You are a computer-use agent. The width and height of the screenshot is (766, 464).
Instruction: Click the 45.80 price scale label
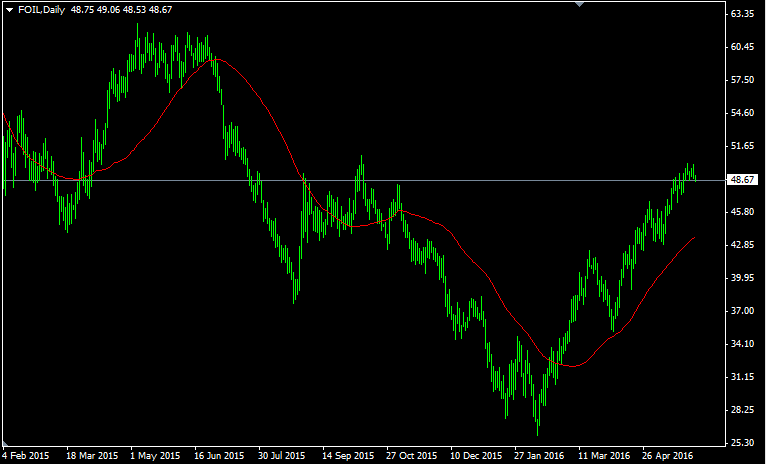[743, 212]
